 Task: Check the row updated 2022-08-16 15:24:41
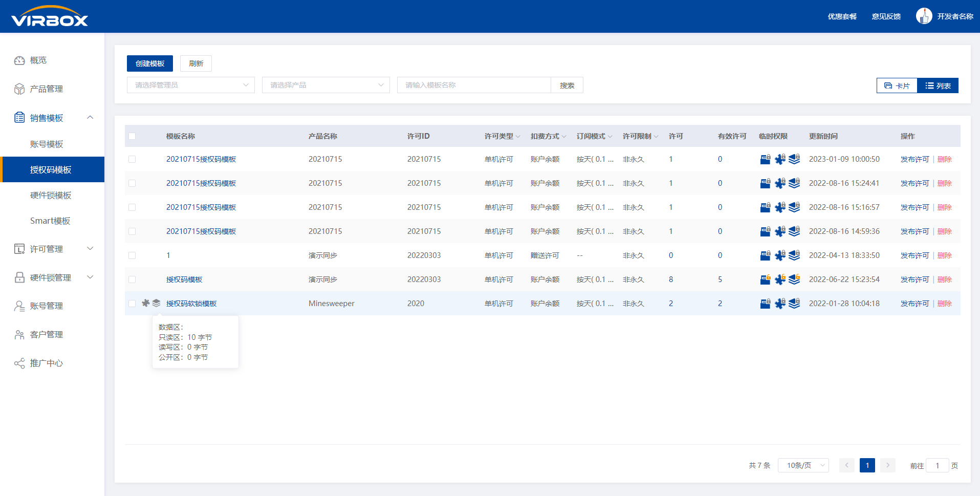132,183
